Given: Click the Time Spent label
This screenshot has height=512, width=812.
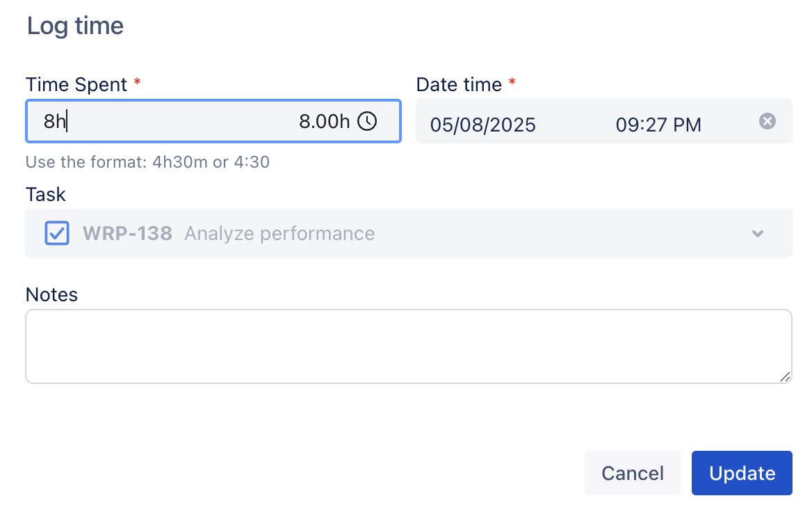Looking at the screenshot, I should (x=76, y=85).
